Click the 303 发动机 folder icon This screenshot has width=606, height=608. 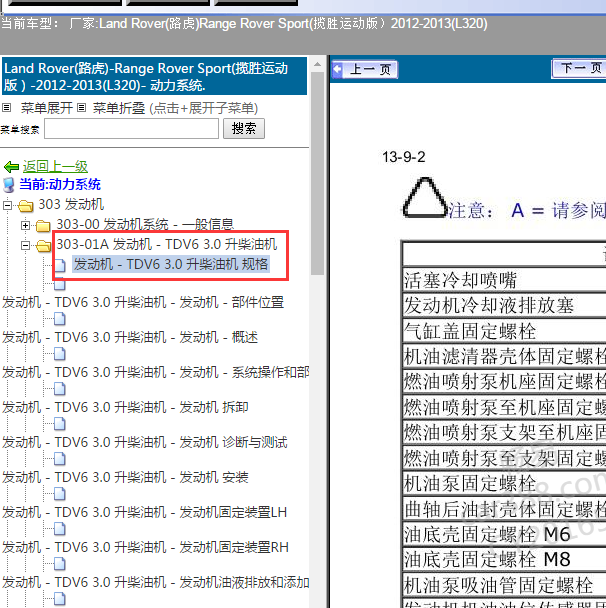tap(26, 206)
